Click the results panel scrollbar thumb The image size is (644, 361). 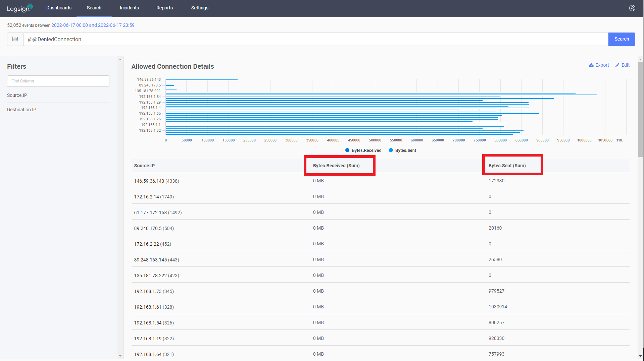pyautogui.click(x=640, y=109)
